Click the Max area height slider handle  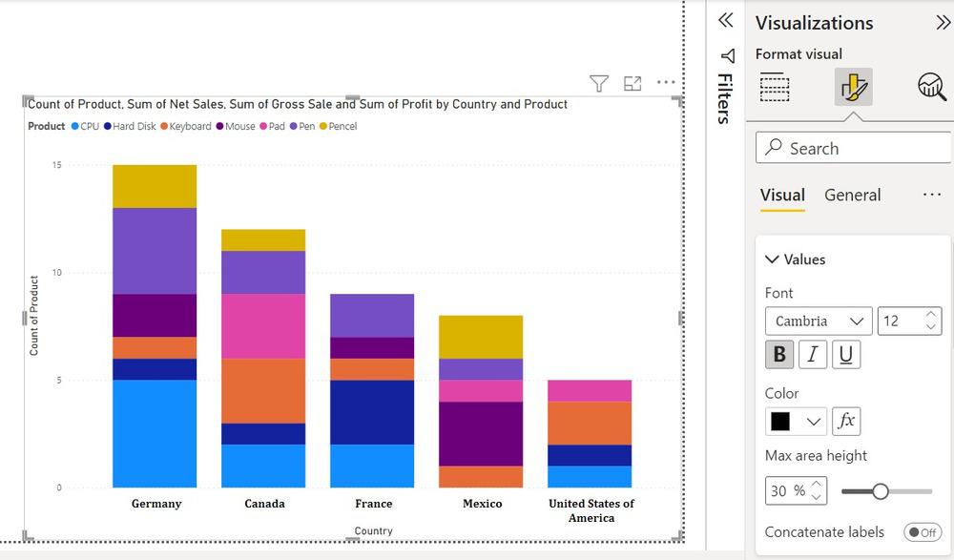click(x=881, y=490)
